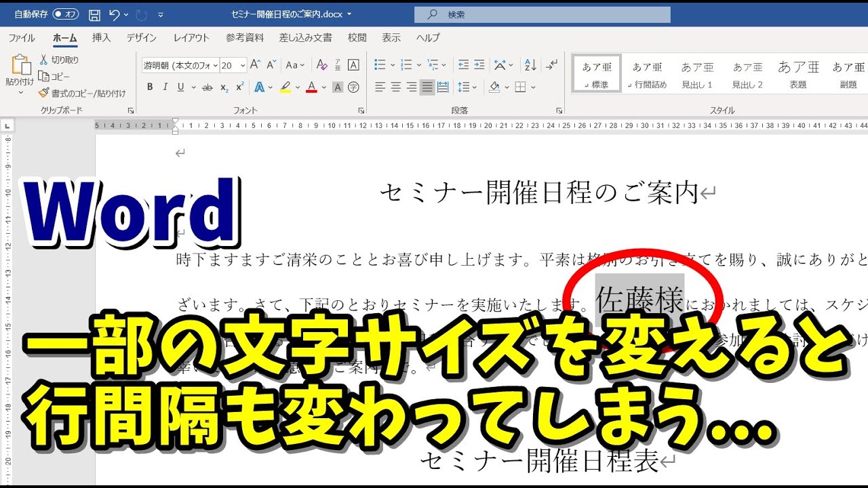The image size is (868, 488).
Task: Toggle the AutoSave (自動保存) switch
Action: pos(66,14)
